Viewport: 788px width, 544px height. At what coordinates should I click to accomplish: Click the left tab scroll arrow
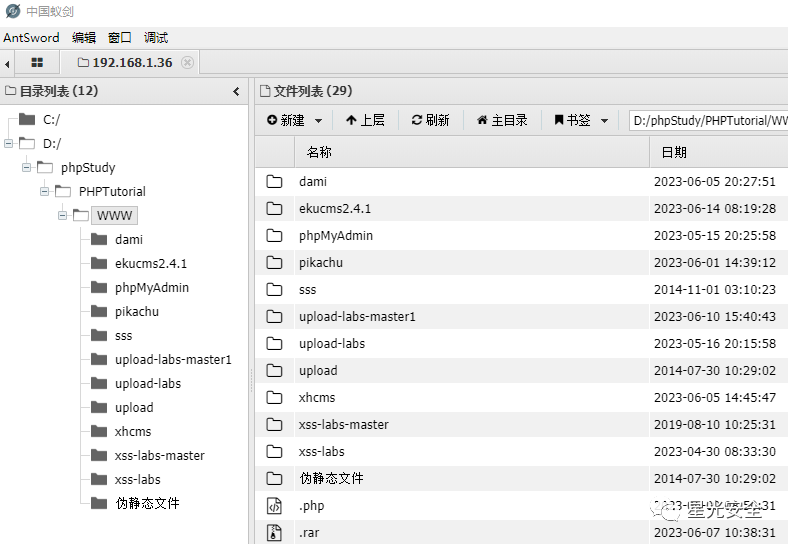tap(7, 64)
